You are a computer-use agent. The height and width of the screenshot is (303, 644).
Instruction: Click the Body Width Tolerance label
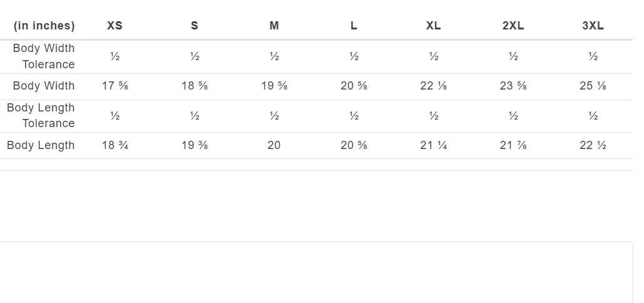click(x=44, y=56)
